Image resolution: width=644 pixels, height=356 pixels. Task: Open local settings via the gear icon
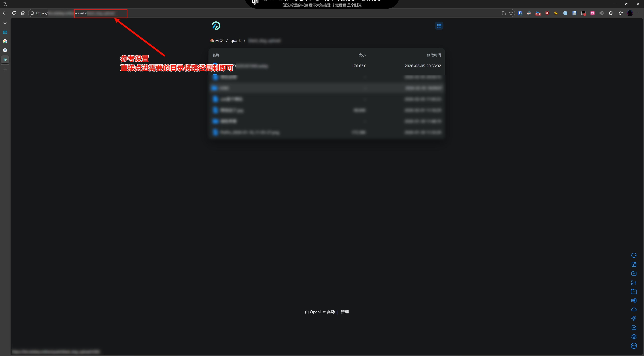tap(634, 337)
